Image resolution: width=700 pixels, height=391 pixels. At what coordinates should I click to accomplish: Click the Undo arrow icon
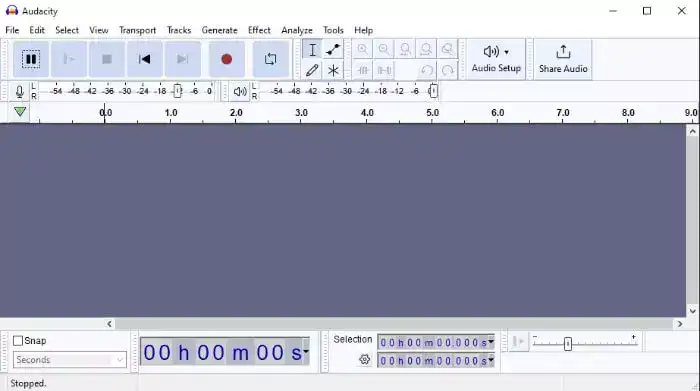(x=426, y=70)
